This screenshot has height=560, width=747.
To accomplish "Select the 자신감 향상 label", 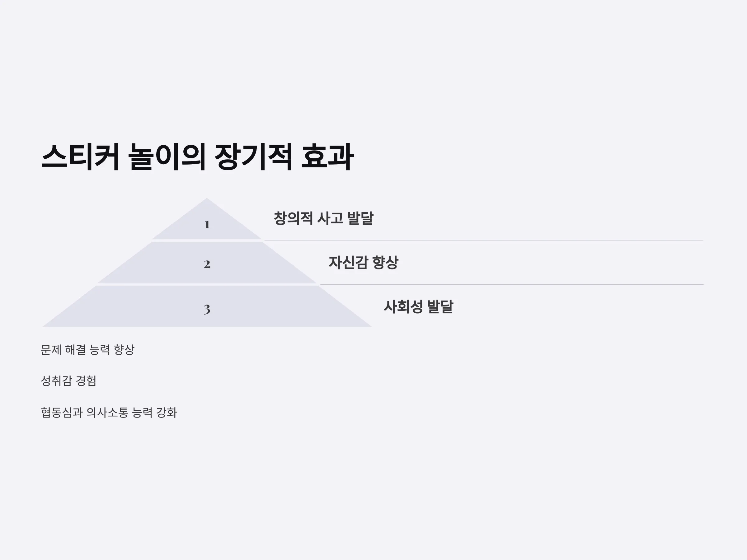I will click(x=363, y=262).
